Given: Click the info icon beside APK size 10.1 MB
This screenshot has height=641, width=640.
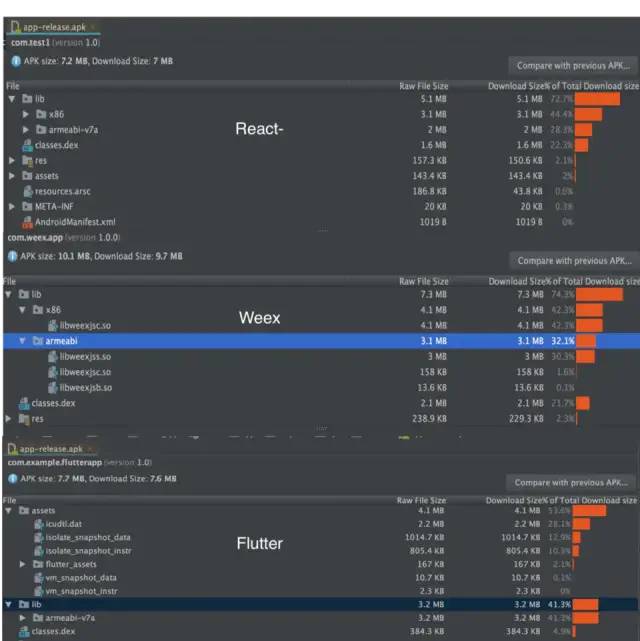Looking at the screenshot, I should coord(13,256).
